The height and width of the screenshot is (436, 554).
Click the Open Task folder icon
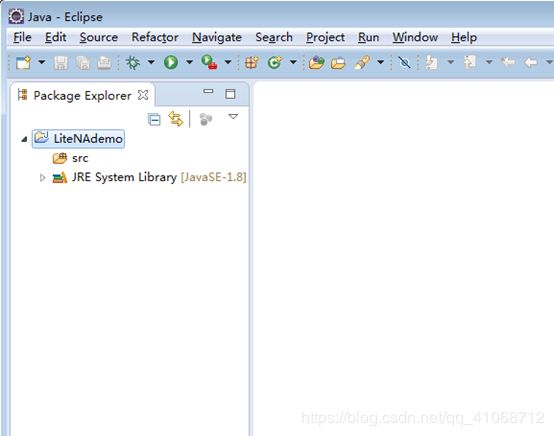point(338,63)
